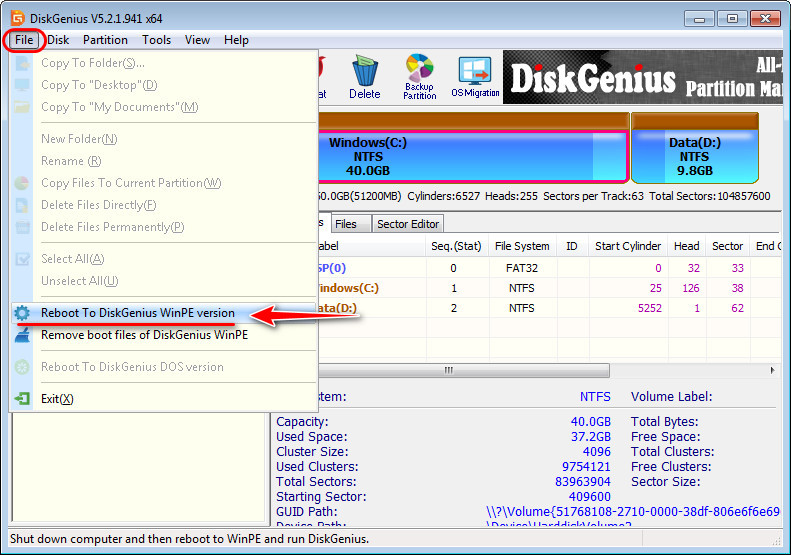Select the Windows(C:) row in partition table

[x=549, y=288]
